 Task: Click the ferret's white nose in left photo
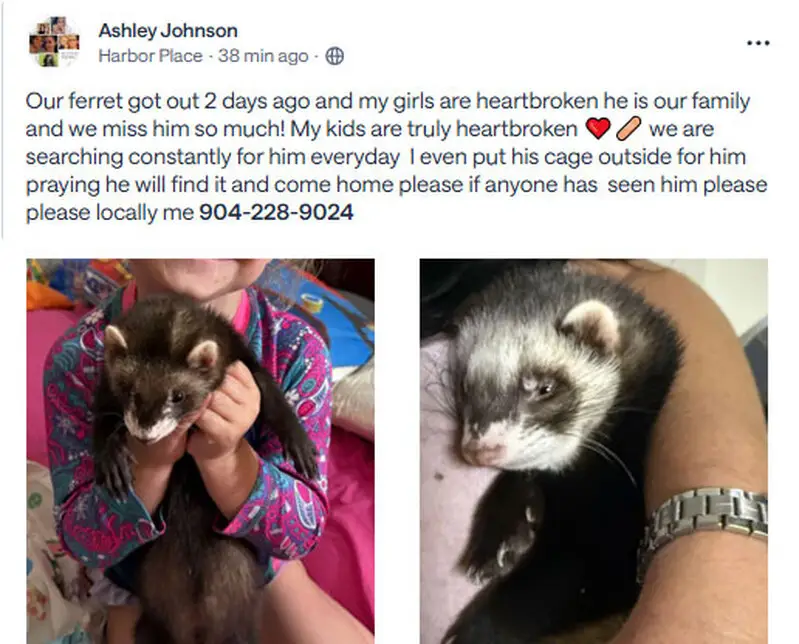(x=147, y=429)
